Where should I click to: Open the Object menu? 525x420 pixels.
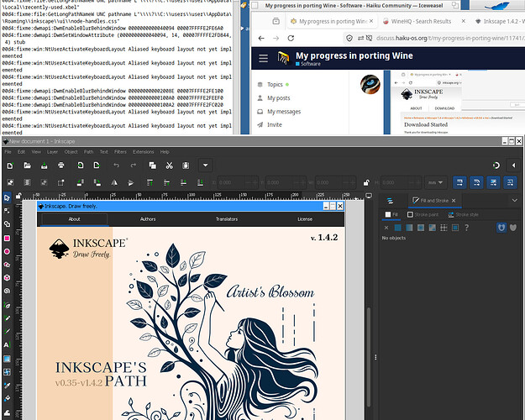coord(71,152)
